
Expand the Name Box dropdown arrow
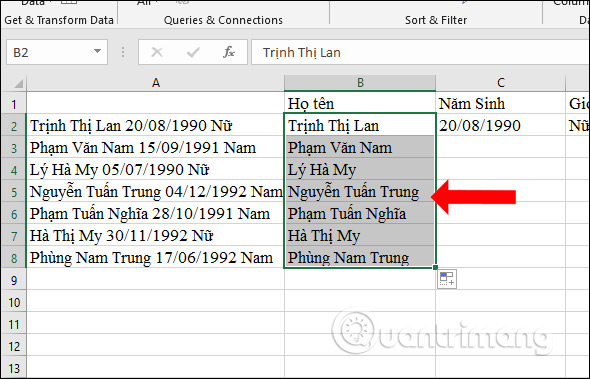pos(97,52)
